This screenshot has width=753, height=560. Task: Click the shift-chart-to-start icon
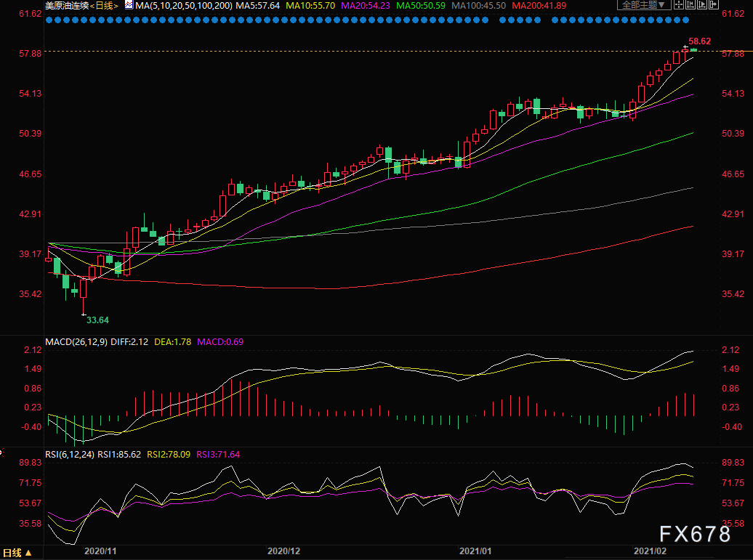(690, 5)
